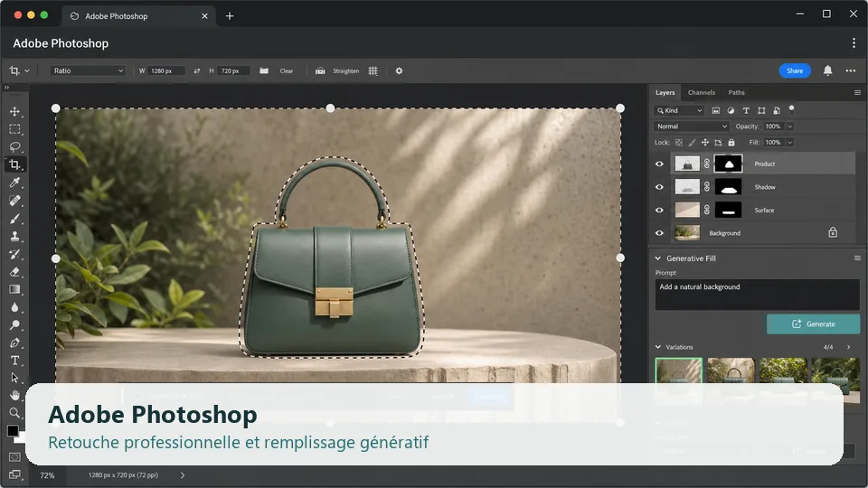Toggle lock position icon
Image resolution: width=868 pixels, height=488 pixels.
704,142
